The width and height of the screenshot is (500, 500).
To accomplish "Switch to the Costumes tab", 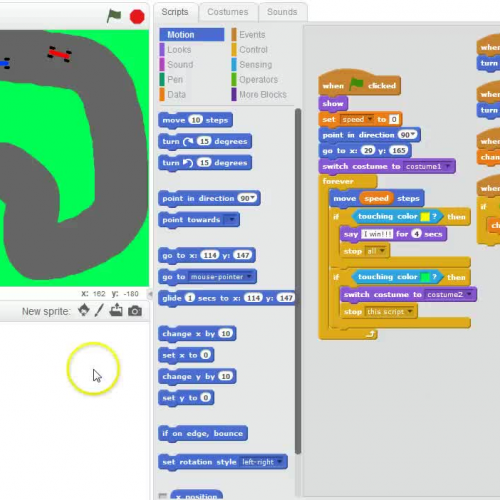I will (228, 12).
